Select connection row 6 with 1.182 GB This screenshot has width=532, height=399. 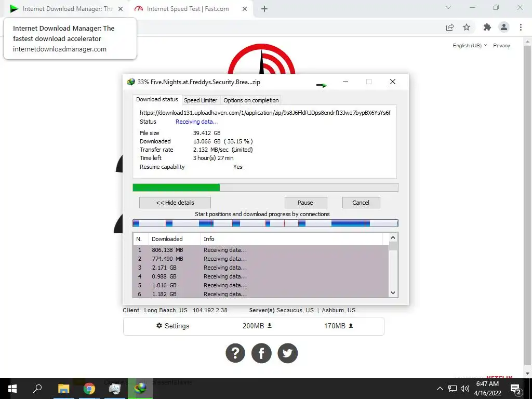(261, 294)
